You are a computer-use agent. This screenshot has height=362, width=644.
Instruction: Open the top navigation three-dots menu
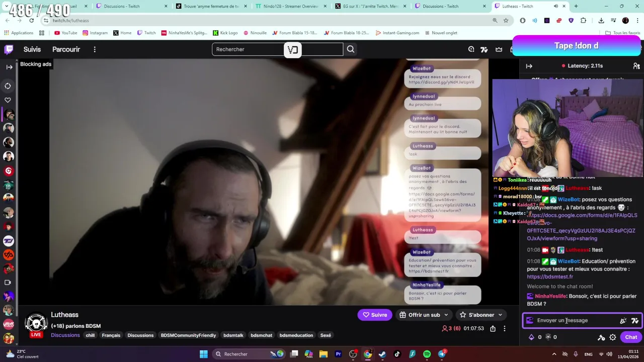(x=95, y=49)
